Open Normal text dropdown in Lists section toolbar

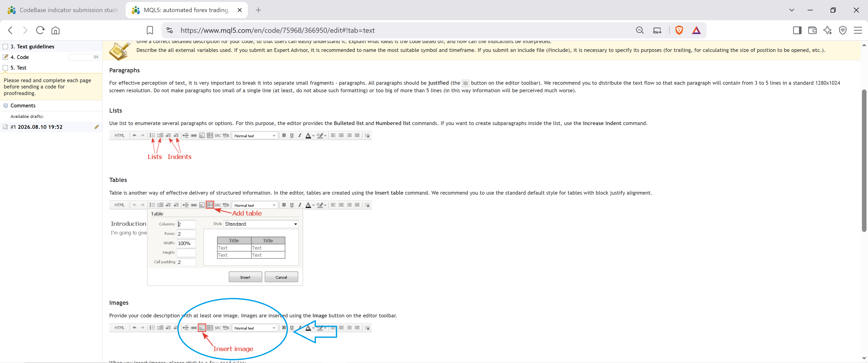pos(255,136)
